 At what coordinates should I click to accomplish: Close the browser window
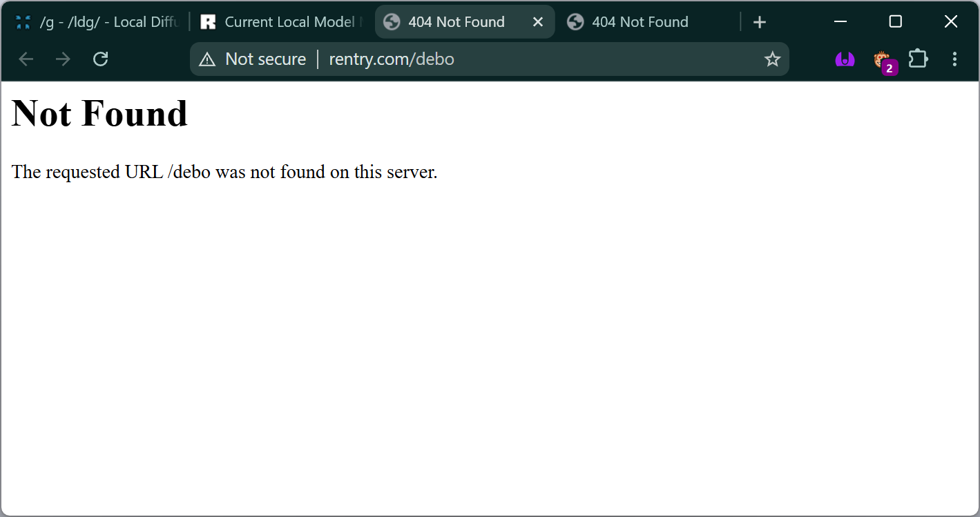(x=951, y=22)
